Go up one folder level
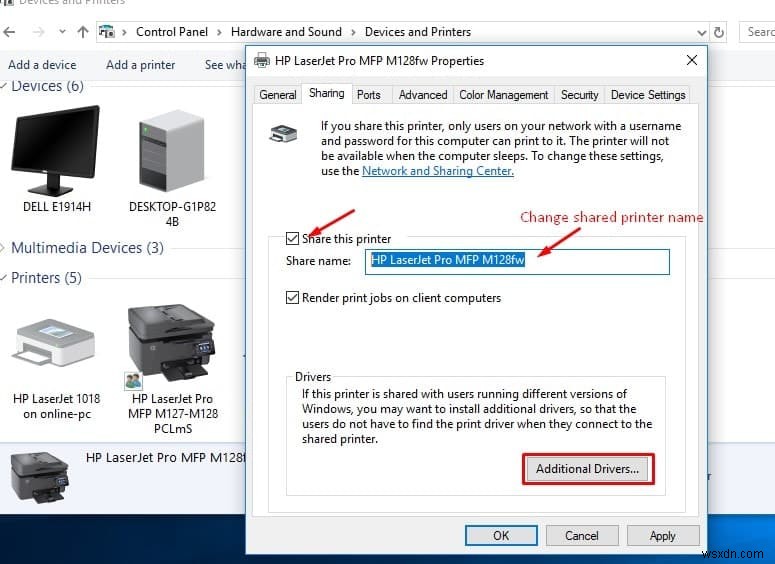775x564 pixels. tap(83, 32)
